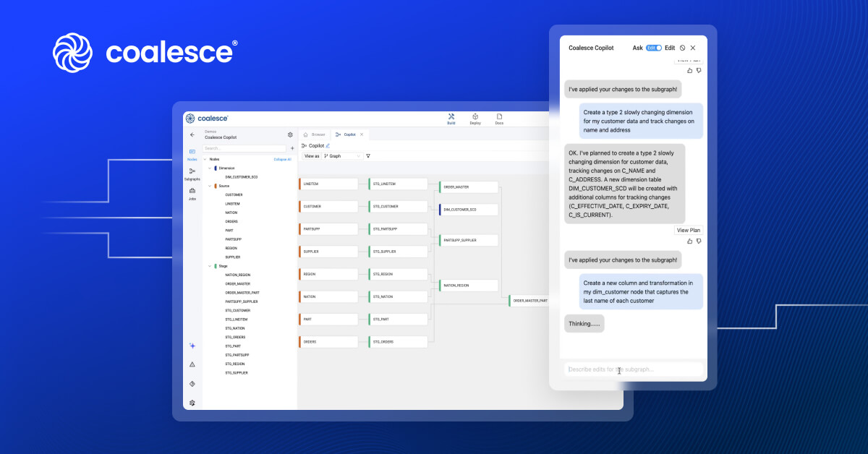868x454 pixels.
Task: Click the Describe edits input field
Action: point(634,369)
